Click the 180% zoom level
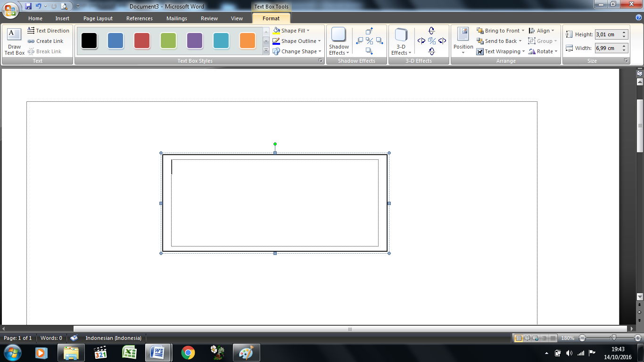644x362 pixels. coord(568,338)
